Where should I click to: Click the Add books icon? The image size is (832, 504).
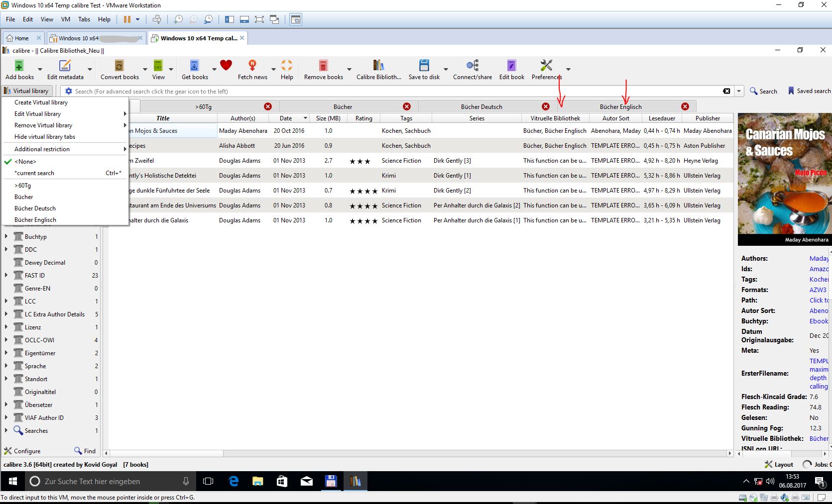[19, 66]
